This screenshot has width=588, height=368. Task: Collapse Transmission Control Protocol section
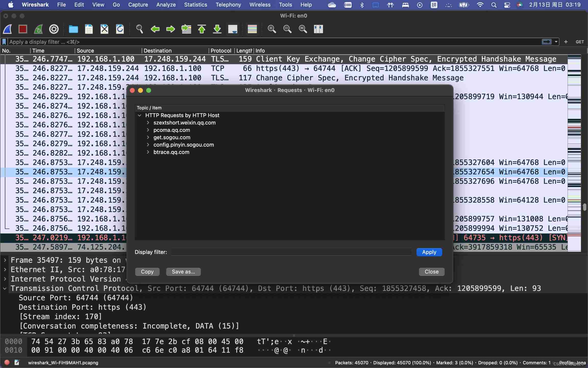tap(5, 289)
